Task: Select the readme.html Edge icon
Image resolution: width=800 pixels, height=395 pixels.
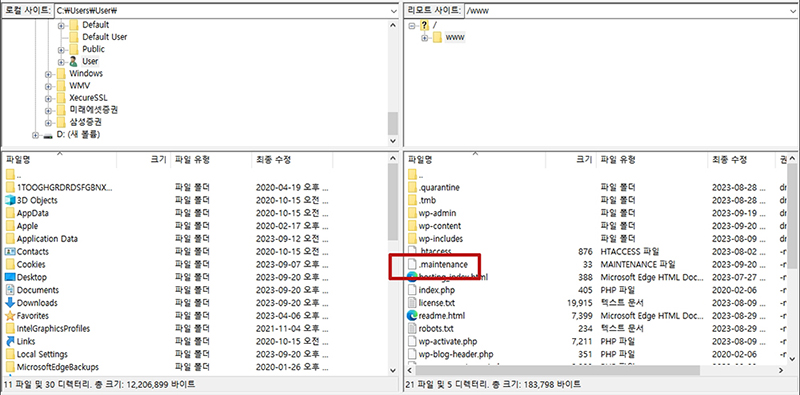Action: [412, 315]
